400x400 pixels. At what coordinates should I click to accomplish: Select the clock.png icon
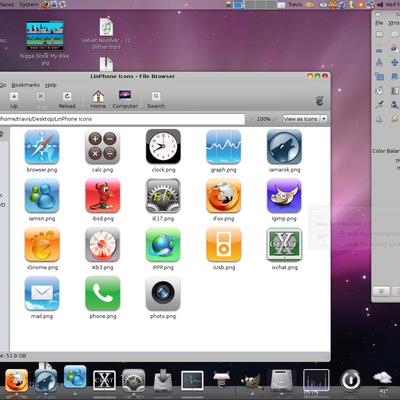pyautogui.click(x=163, y=147)
